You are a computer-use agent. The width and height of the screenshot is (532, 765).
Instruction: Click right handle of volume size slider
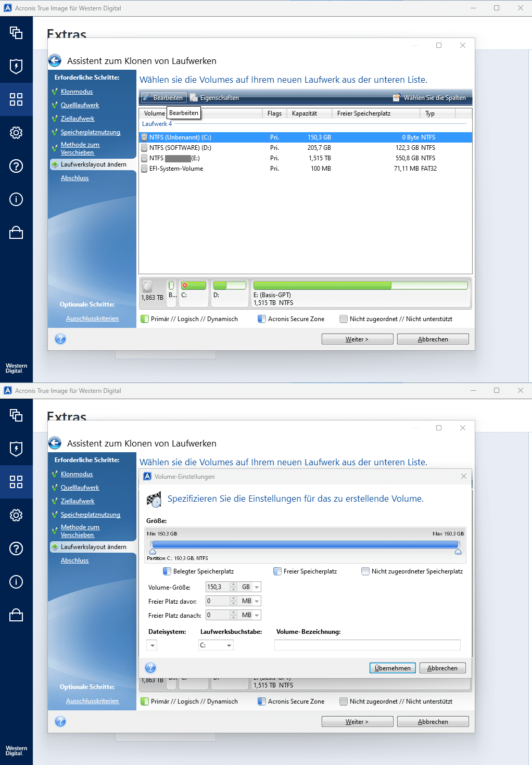point(458,551)
